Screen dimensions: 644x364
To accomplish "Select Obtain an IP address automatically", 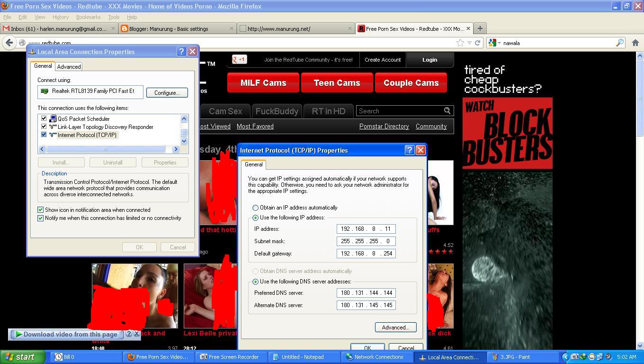I will [x=256, y=208].
